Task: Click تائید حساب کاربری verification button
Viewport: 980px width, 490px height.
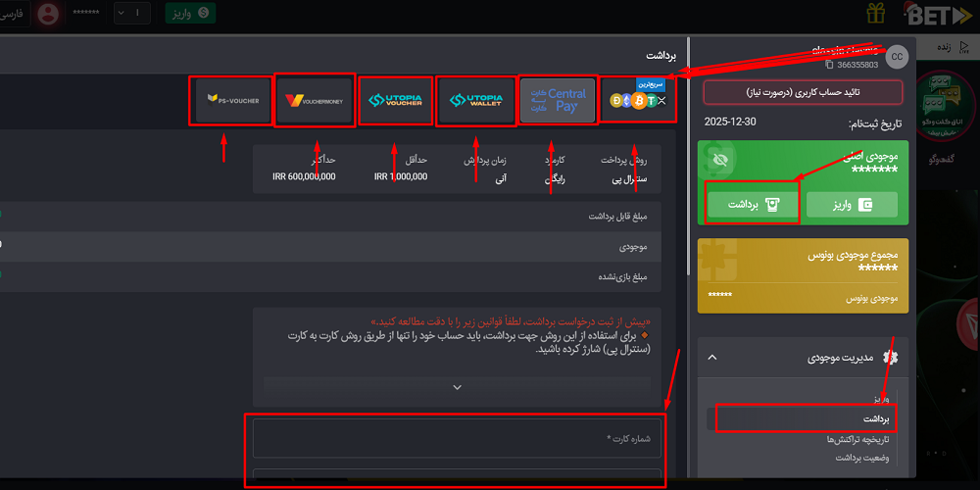Action: pyautogui.click(x=802, y=92)
